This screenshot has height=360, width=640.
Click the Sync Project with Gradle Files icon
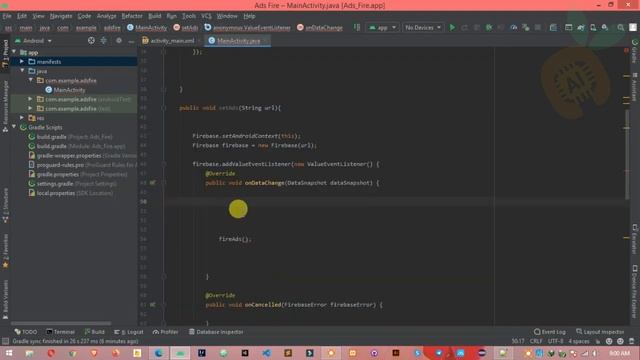581,28
